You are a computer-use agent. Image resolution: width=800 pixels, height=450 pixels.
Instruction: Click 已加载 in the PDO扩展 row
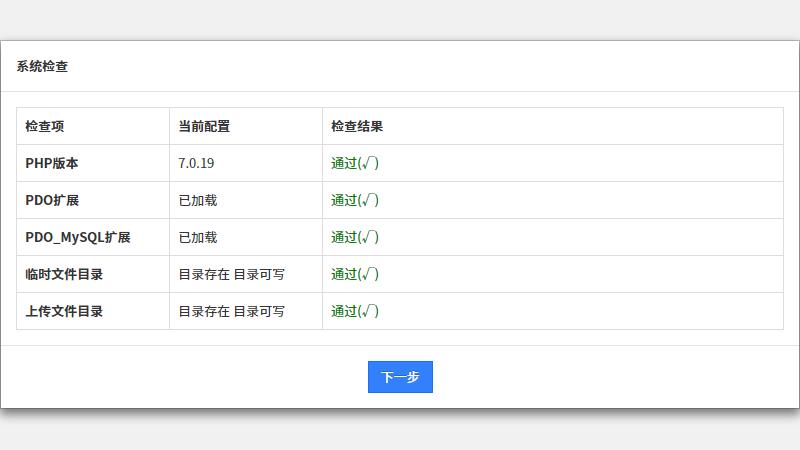tap(198, 200)
